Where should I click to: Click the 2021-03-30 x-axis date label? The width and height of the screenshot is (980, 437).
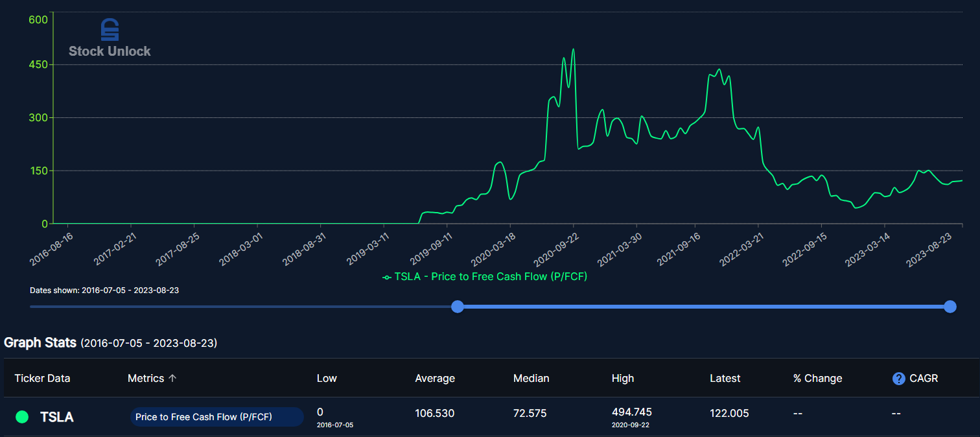point(619,248)
